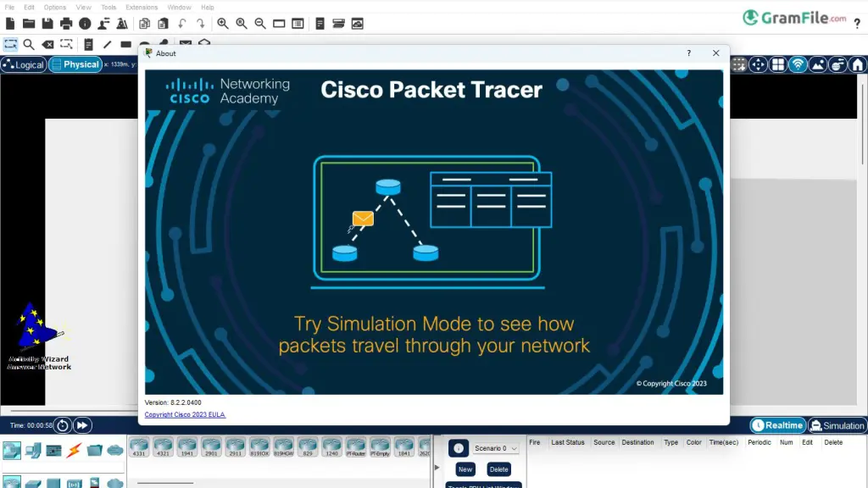Open the Extensions menu

(x=142, y=7)
